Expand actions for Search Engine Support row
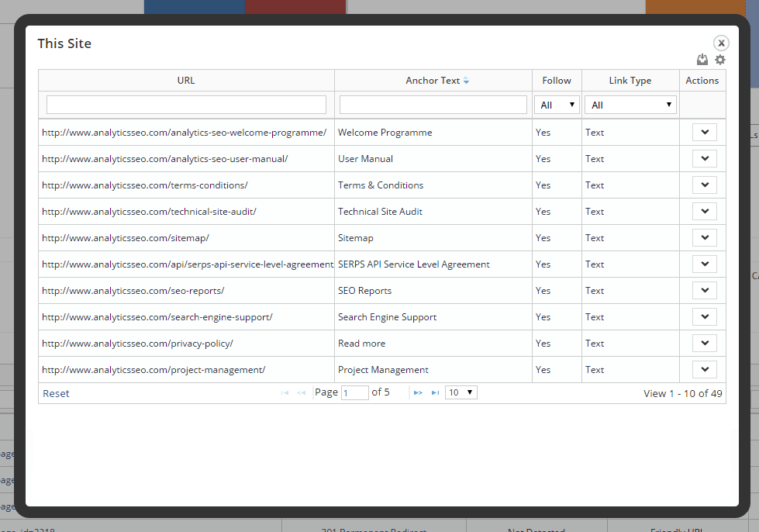 click(x=704, y=317)
